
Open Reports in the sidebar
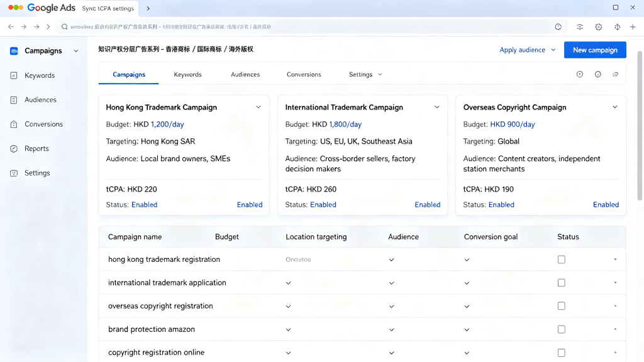[36, 149]
